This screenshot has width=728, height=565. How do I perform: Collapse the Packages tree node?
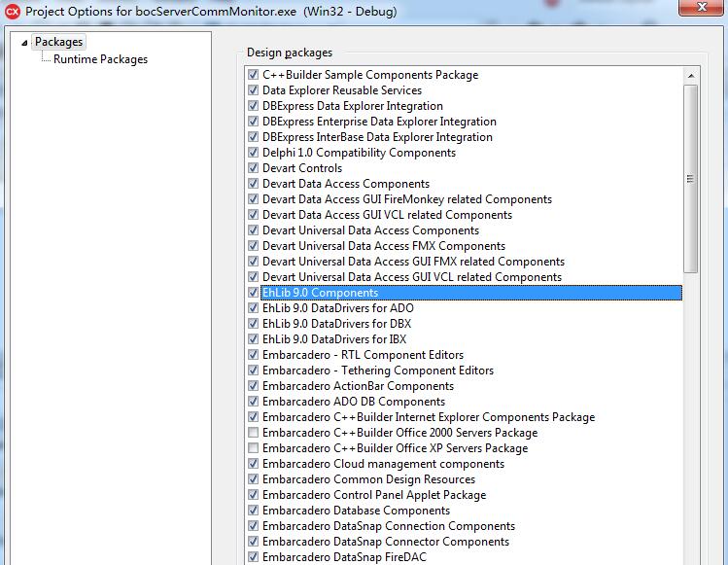point(25,43)
